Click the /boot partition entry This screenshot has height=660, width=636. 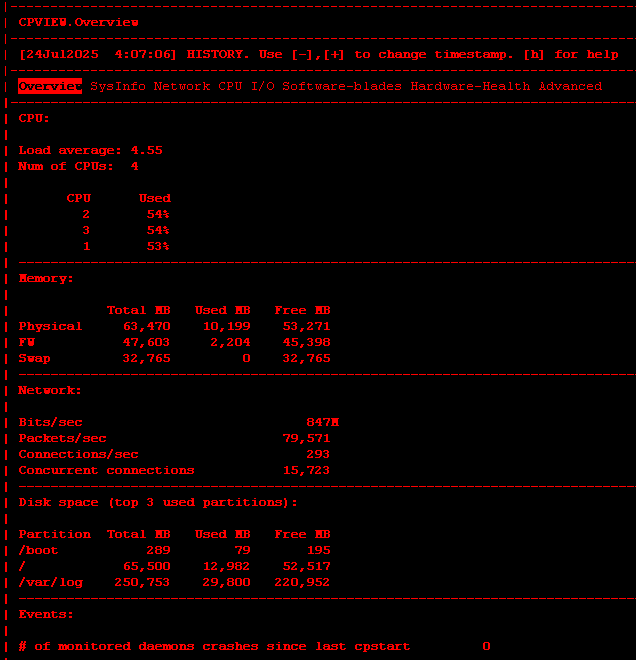[x=38, y=550]
